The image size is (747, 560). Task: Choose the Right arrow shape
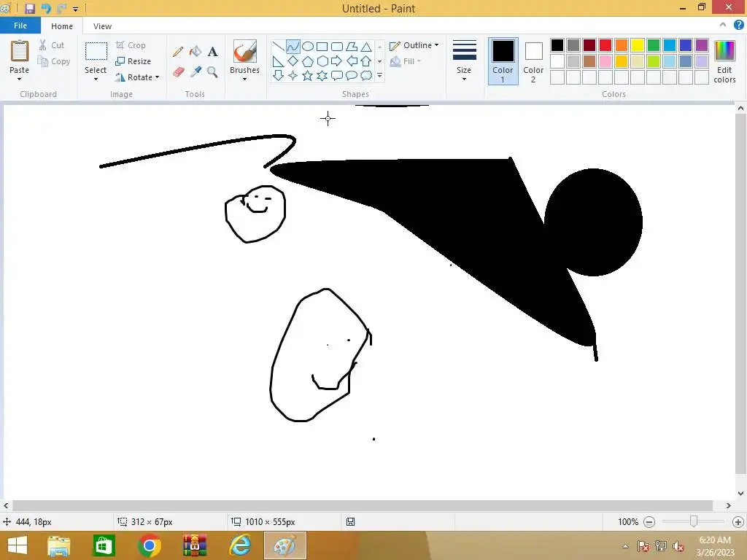click(x=337, y=61)
